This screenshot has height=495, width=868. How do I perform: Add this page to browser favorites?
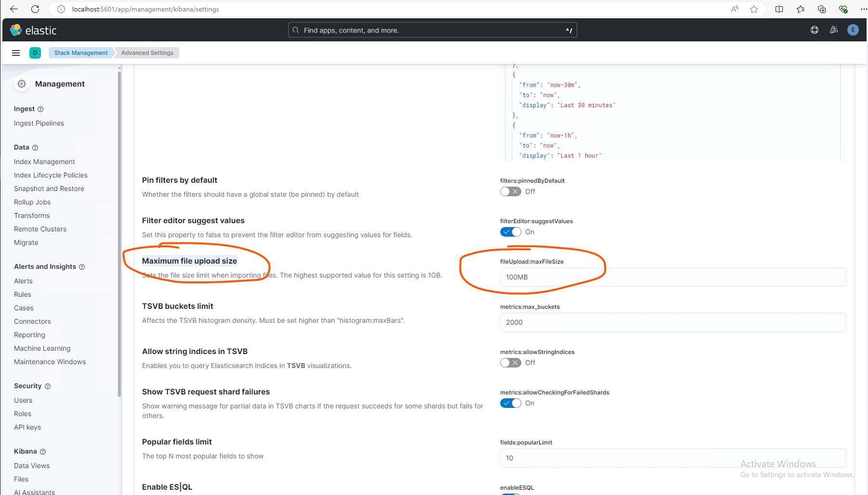[x=754, y=9]
